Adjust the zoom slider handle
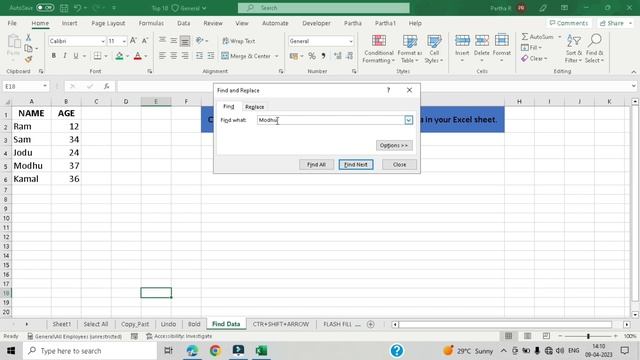This screenshot has width=640, height=360. pos(588,336)
